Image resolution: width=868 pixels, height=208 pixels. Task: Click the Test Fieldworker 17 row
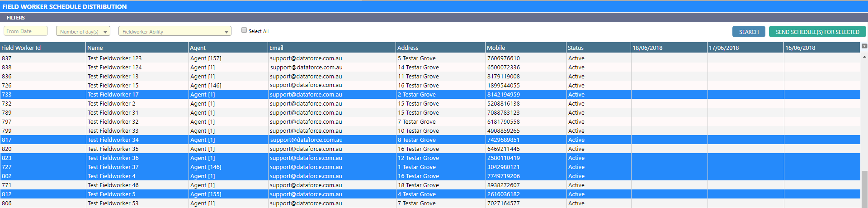coord(430,94)
